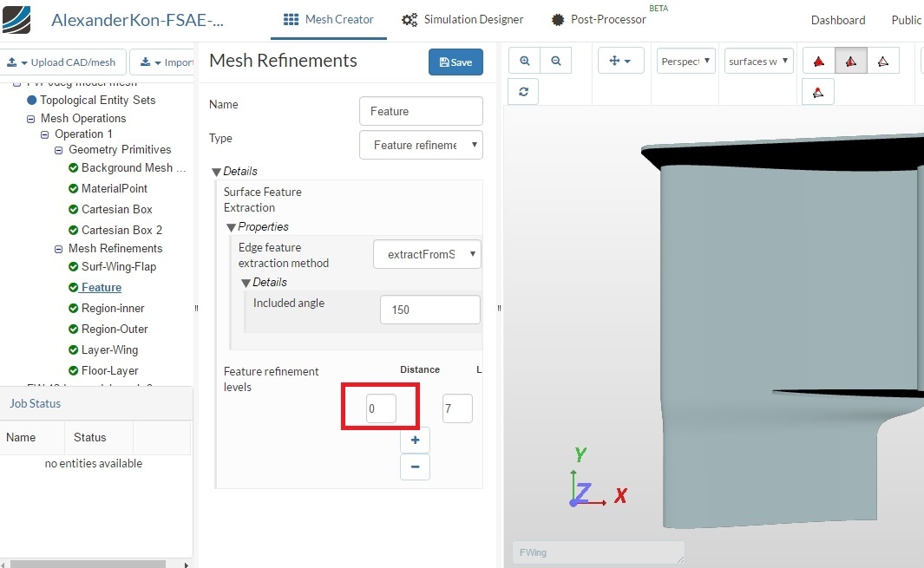
Task: Click the Included angle field with 150
Action: click(x=430, y=310)
